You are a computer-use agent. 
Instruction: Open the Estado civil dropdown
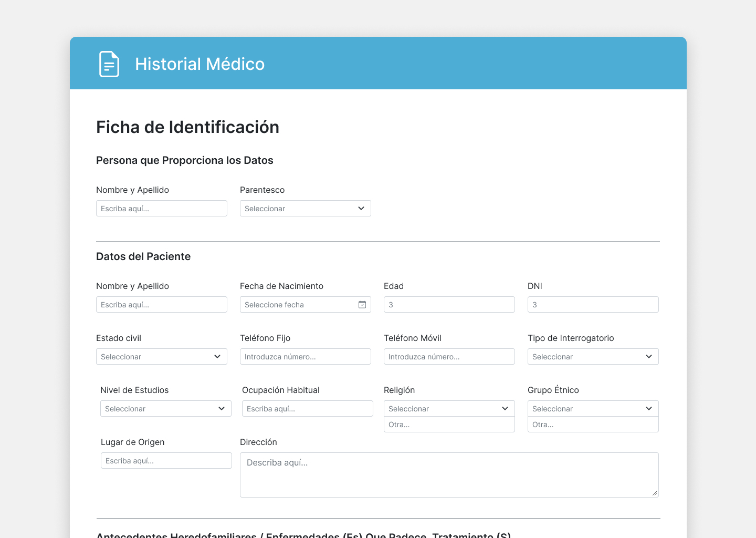(x=161, y=357)
